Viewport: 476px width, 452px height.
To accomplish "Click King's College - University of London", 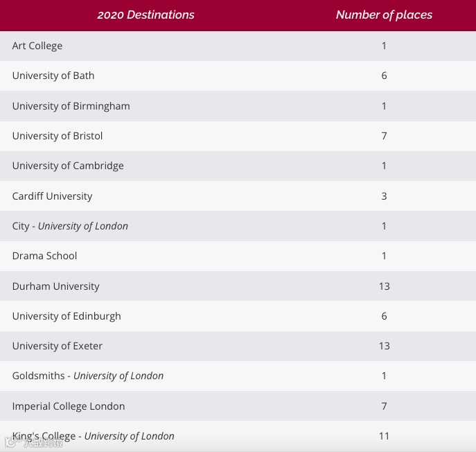I will [94, 436].
